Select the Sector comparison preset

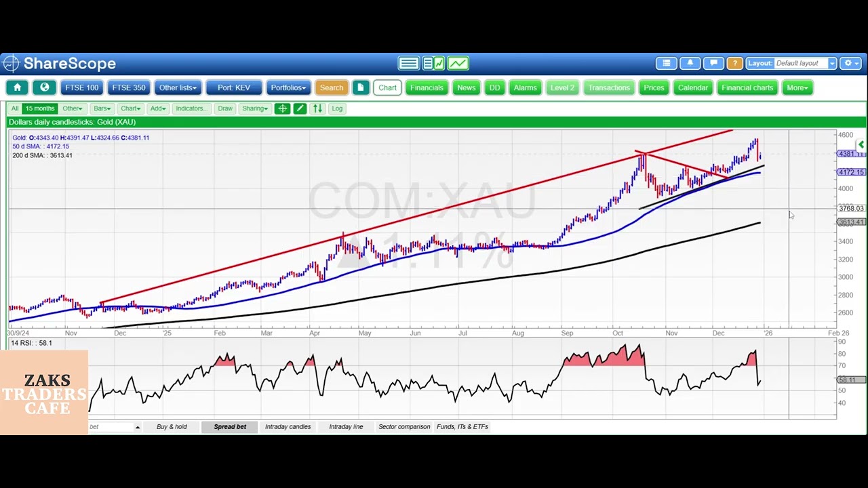(x=404, y=427)
